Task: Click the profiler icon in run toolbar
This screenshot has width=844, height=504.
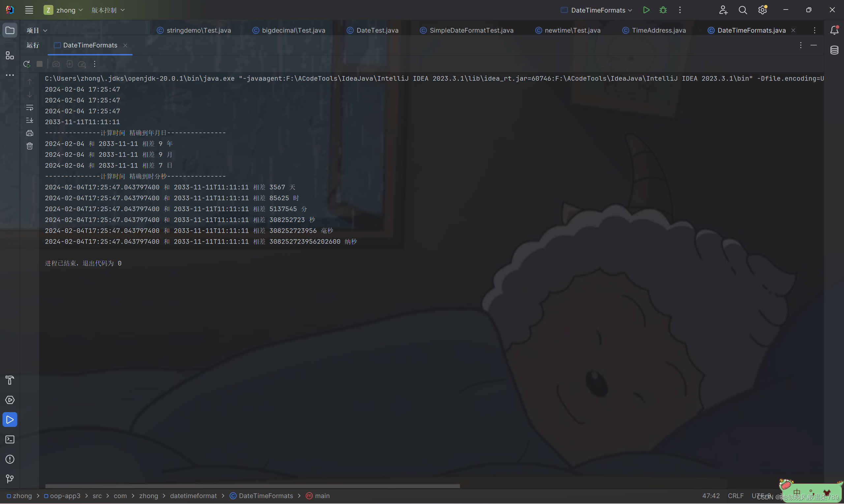Action: pyautogui.click(x=82, y=64)
